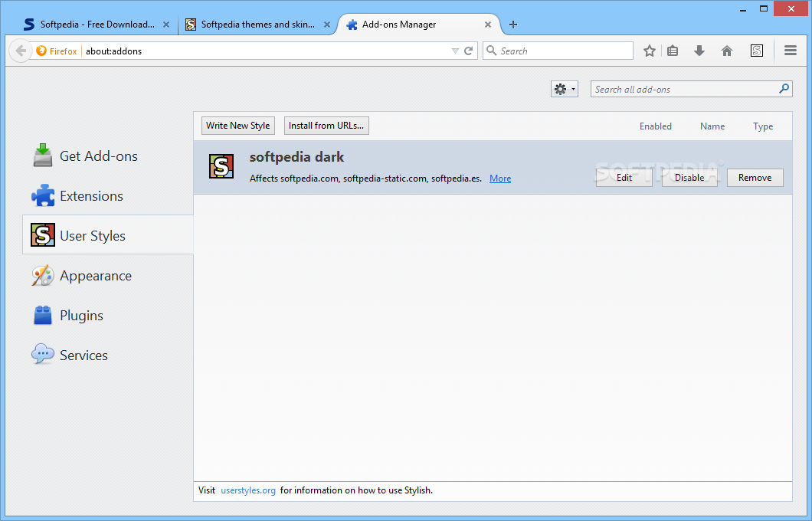Sort styles by Type

pyautogui.click(x=763, y=126)
